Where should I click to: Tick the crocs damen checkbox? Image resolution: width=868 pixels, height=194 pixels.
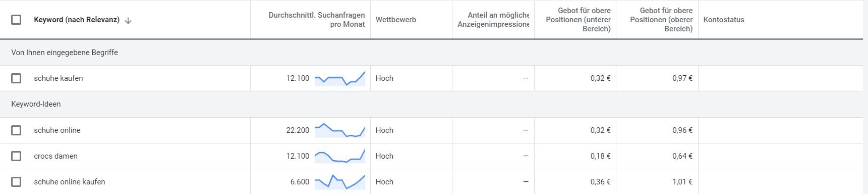pyautogui.click(x=16, y=156)
